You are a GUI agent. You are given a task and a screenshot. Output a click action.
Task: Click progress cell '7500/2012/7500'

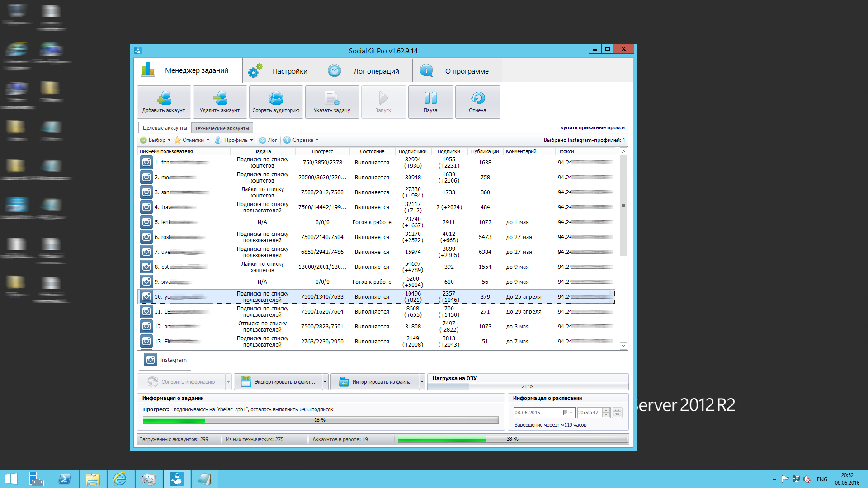[322, 192]
